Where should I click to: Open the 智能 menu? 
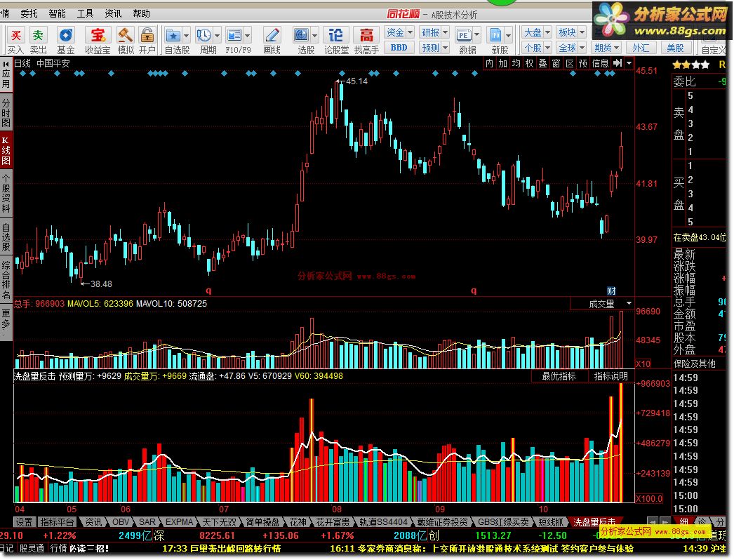[x=57, y=13]
